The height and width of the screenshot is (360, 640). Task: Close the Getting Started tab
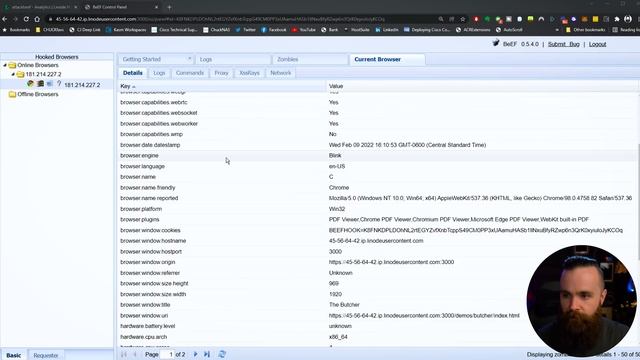click(x=189, y=59)
